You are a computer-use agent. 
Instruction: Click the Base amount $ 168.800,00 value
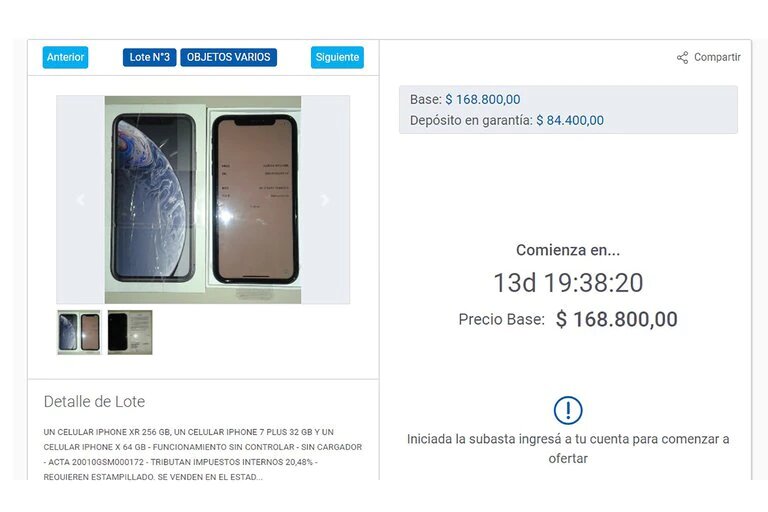482,99
